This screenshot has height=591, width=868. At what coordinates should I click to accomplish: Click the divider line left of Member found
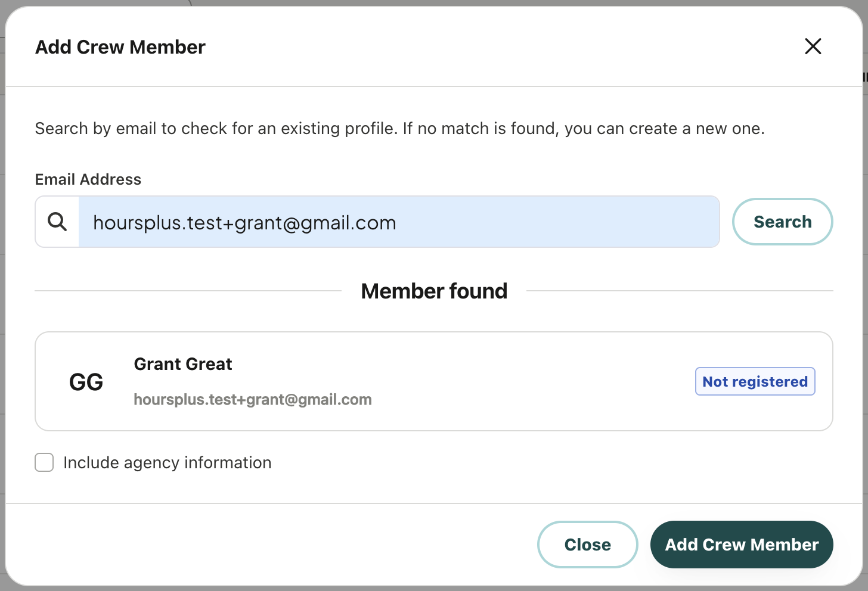(188, 291)
